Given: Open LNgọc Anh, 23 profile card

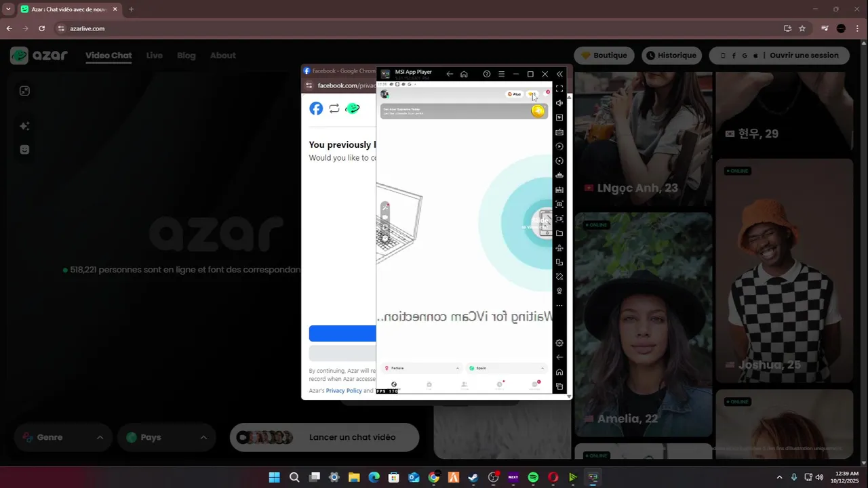Looking at the screenshot, I should (644, 138).
